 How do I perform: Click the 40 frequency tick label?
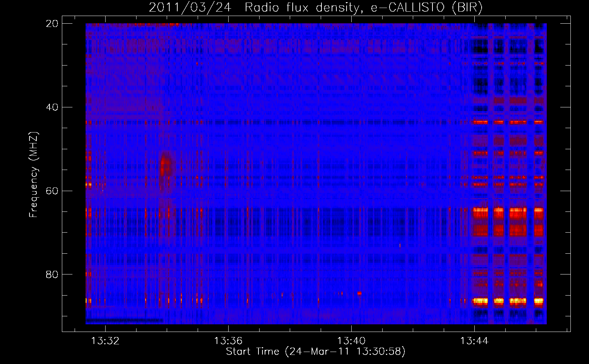[x=52, y=107]
